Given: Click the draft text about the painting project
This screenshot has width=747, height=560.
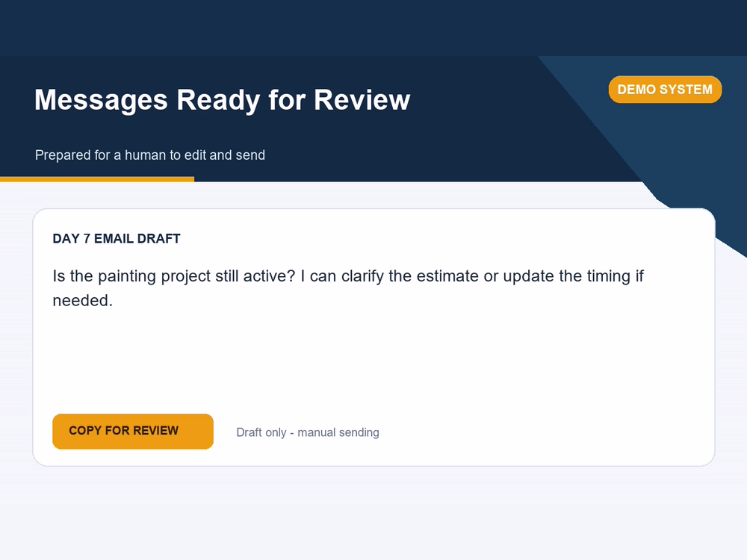Looking at the screenshot, I should pos(348,288).
